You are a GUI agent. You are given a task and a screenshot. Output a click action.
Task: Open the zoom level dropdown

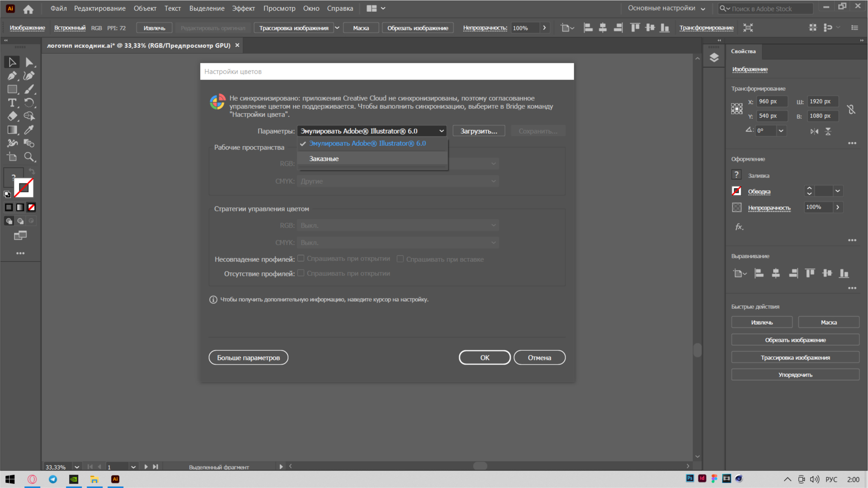click(x=77, y=467)
